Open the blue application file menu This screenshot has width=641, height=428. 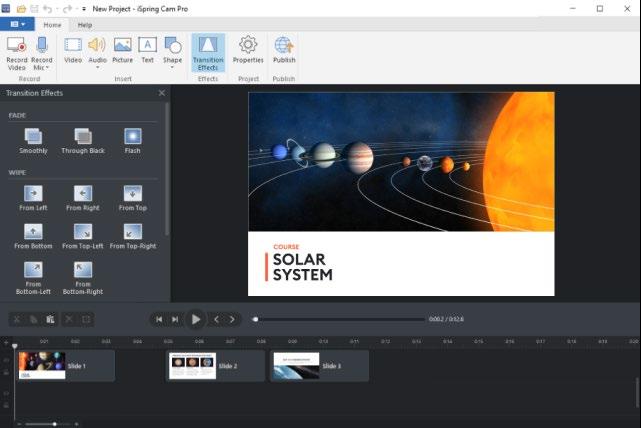coord(17,24)
